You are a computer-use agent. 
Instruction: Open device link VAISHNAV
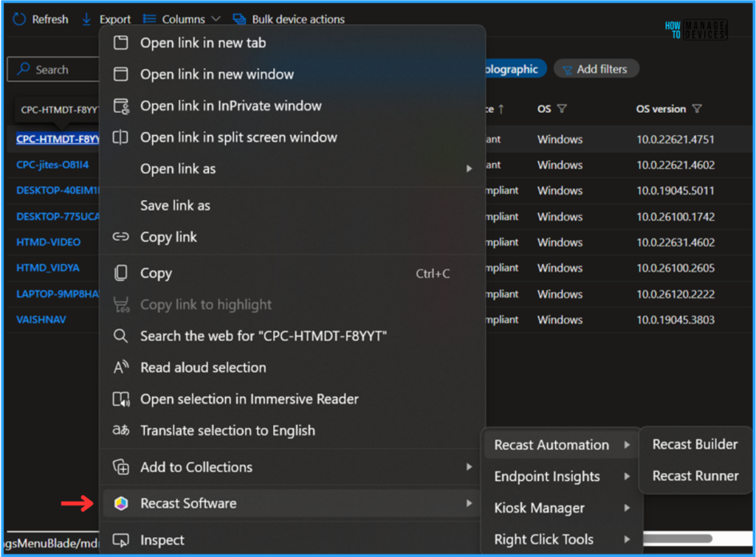41,319
